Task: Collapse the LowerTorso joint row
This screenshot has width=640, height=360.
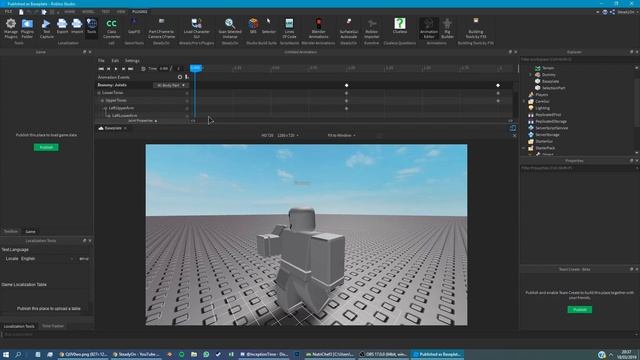Action: click(x=99, y=93)
